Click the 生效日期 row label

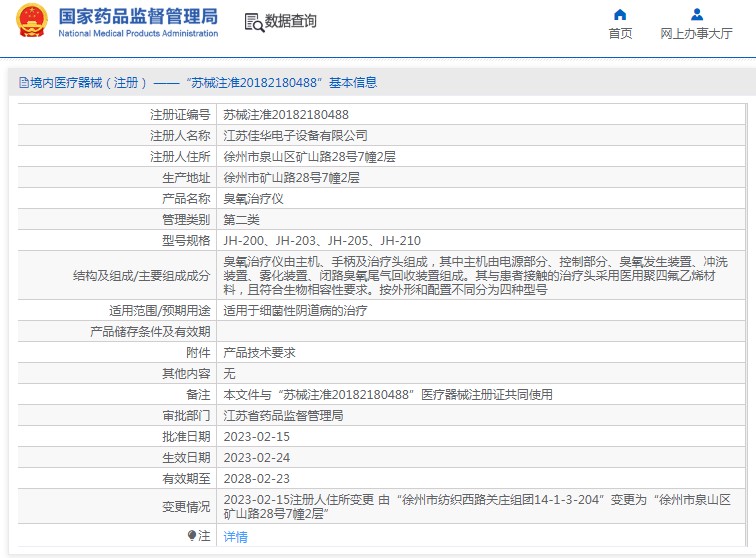pyautogui.click(x=186, y=457)
